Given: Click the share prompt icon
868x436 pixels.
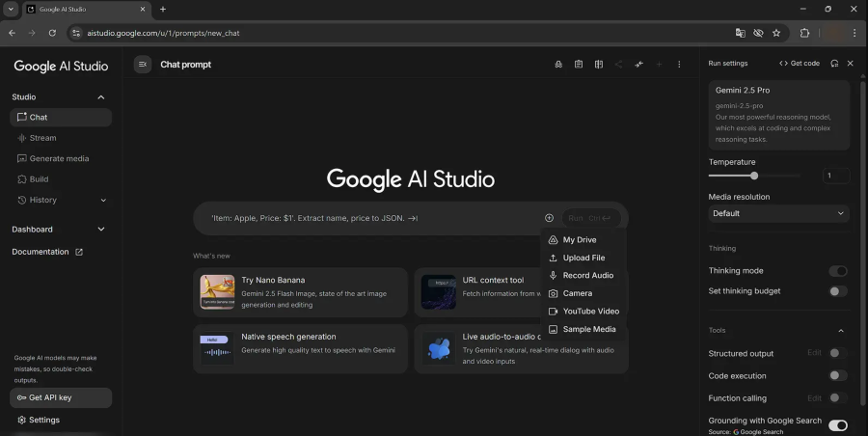Looking at the screenshot, I should click(x=618, y=65).
